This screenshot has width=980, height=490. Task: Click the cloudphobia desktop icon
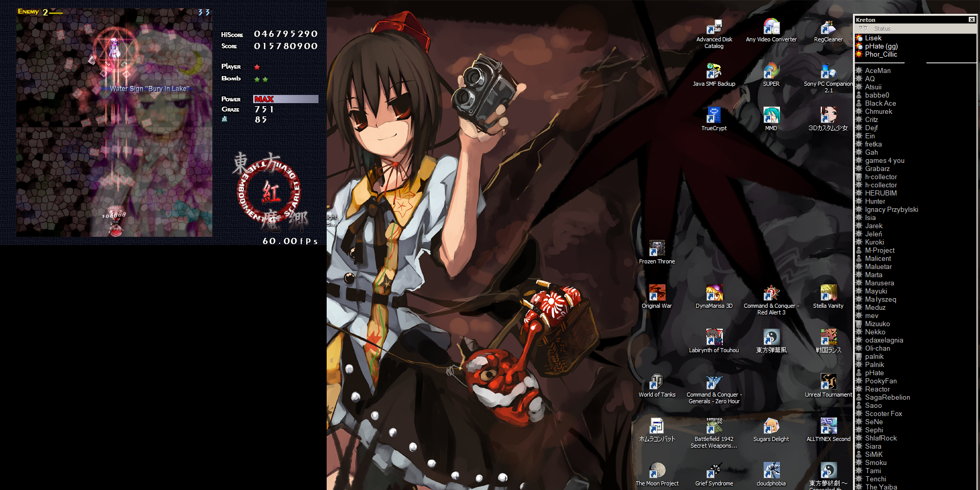click(x=771, y=475)
